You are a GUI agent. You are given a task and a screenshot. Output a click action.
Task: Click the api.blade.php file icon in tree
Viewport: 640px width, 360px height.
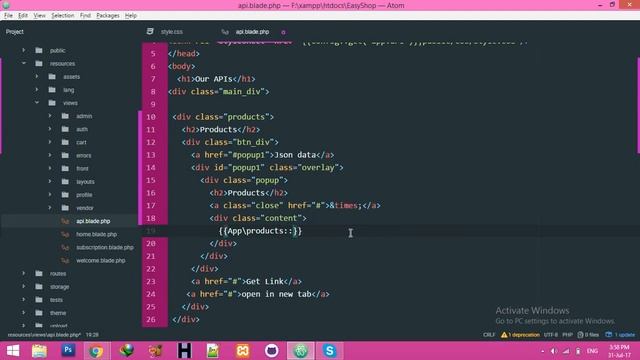(x=65, y=221)
